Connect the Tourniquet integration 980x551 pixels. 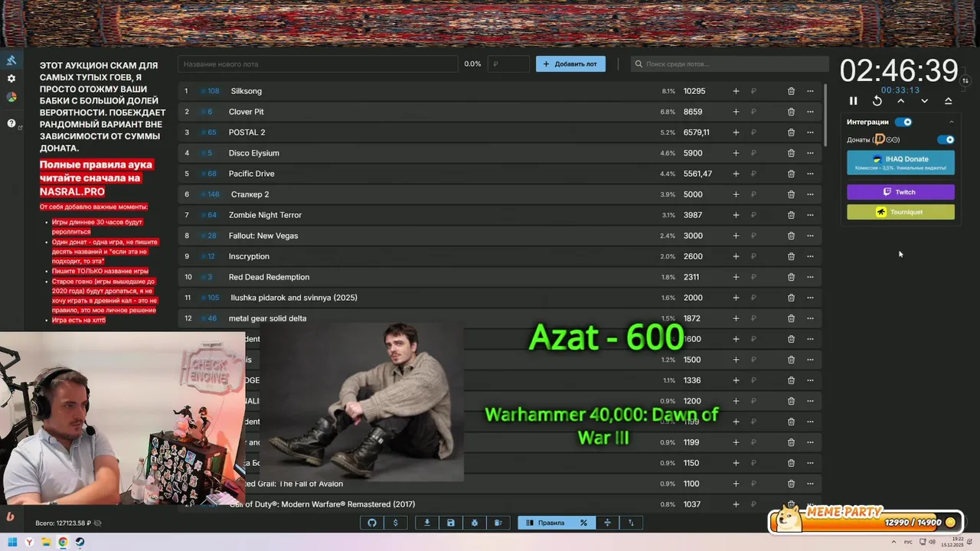pyautogui.click(x=900, y=212)
